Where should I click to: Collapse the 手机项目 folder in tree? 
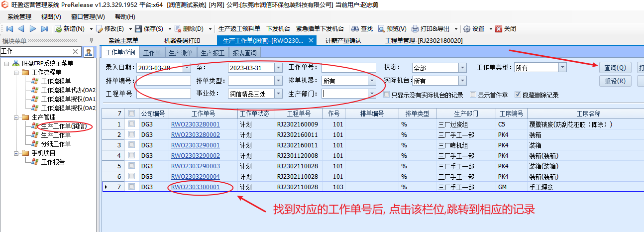[x=16, y=153]
